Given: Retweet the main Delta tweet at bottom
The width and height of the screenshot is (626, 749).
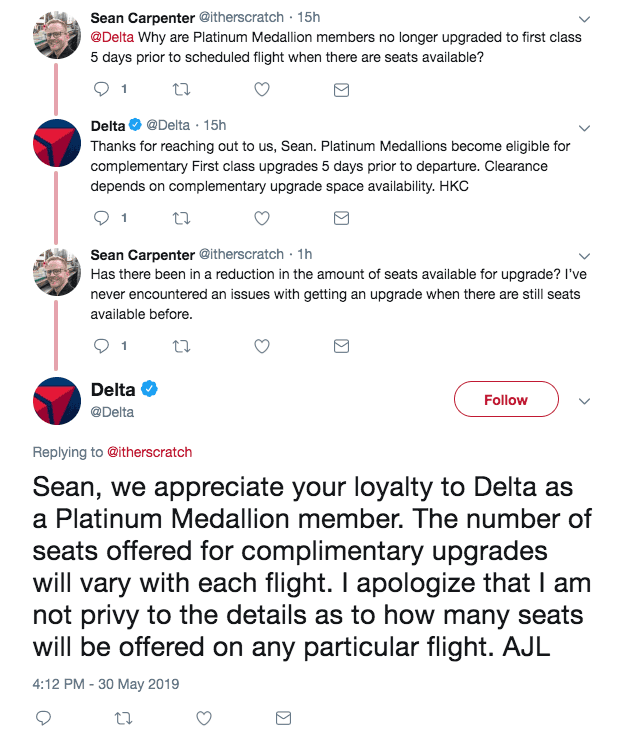Looking at the screenshot, I should (x=122, y=718).
